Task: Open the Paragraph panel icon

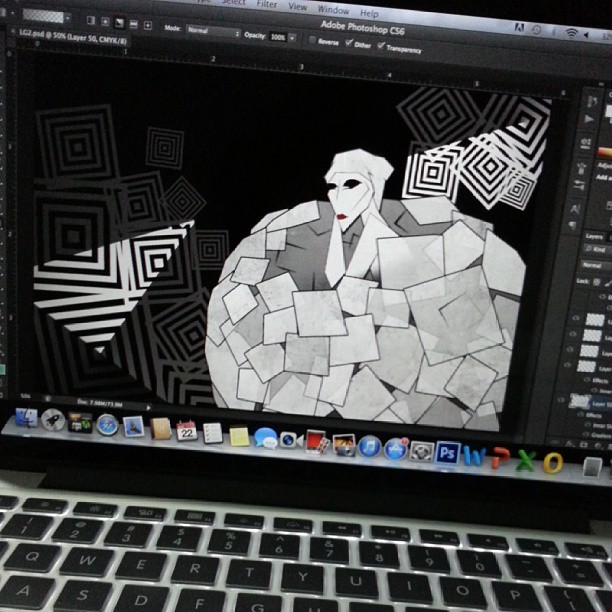Action: pyautogui.click(x=571, y=225)
